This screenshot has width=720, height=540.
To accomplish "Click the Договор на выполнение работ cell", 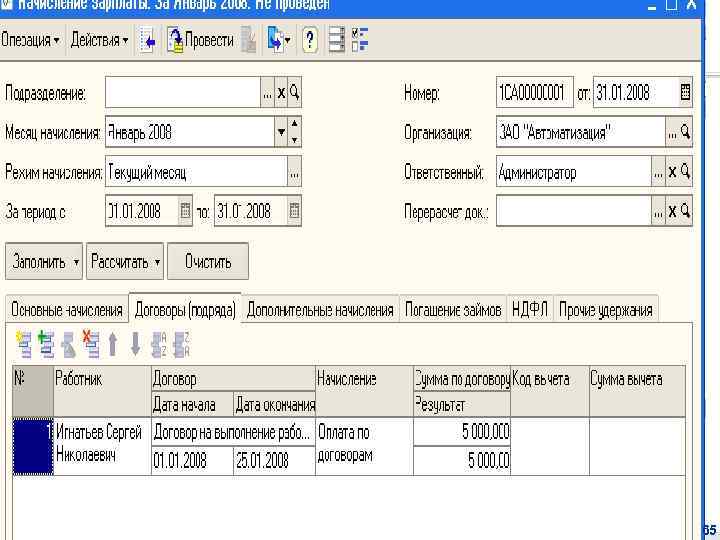I will tap(233, 432).
